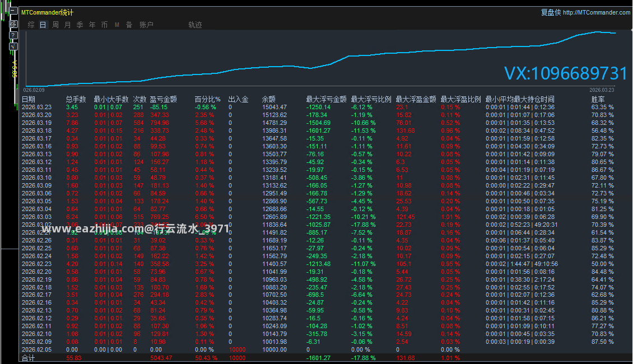
Task: Select the 2026.02.05 date row
Action: click(x=37, y=350)
